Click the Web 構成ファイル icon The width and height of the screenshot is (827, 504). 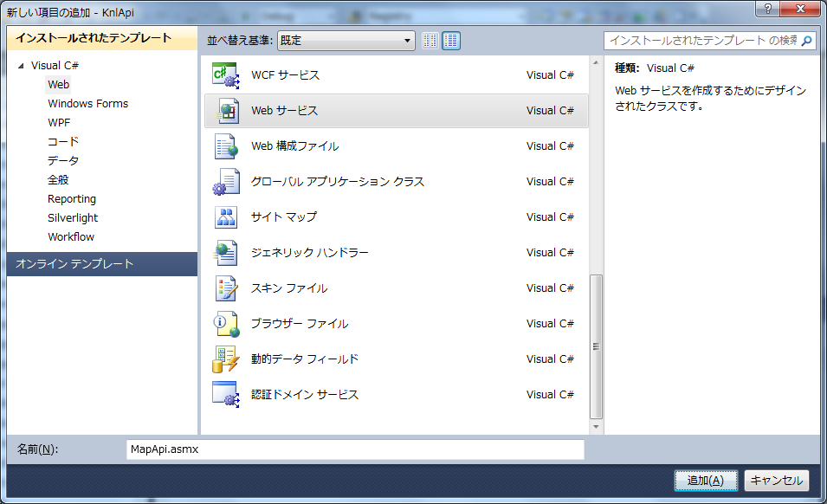[225, 146]
